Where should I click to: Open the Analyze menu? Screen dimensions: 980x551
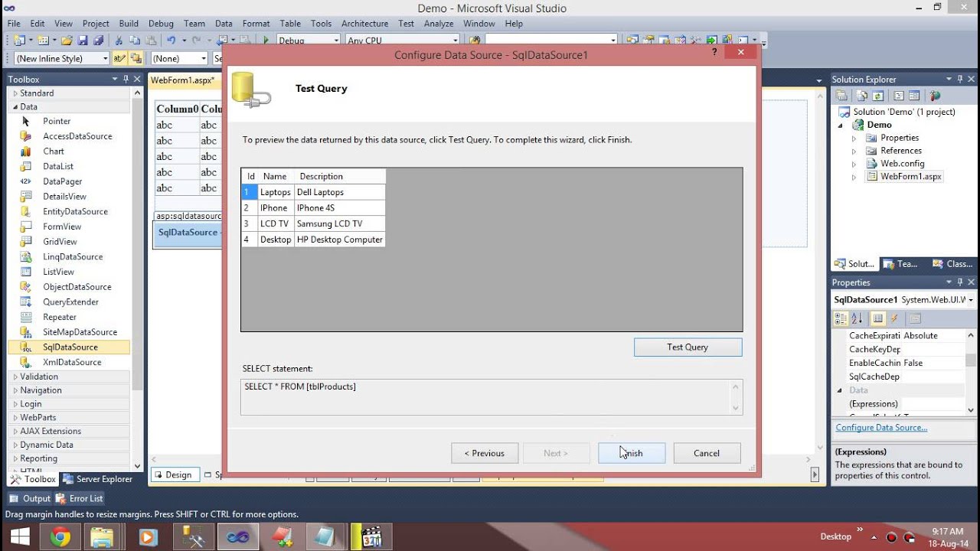[439, 24]
